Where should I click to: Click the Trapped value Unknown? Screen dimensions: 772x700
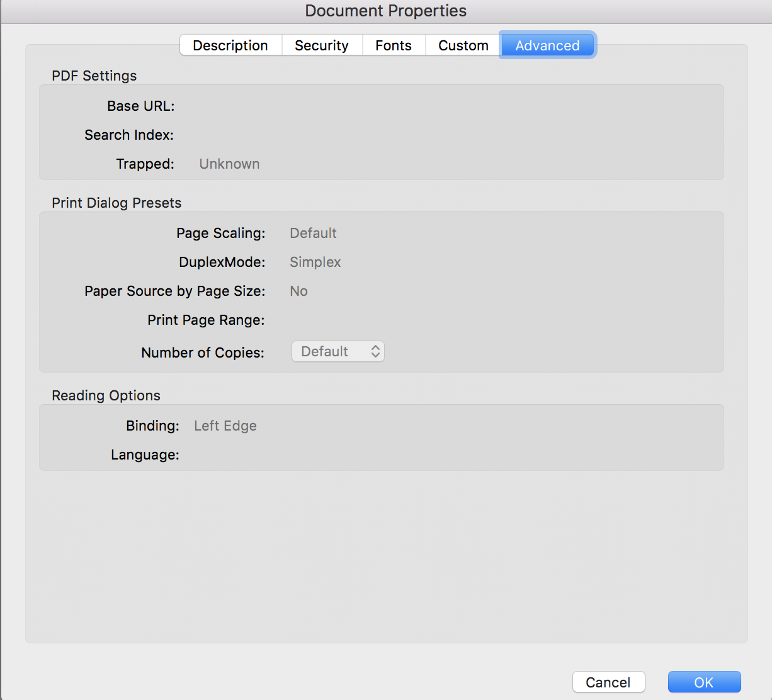[x=229, y=164]
